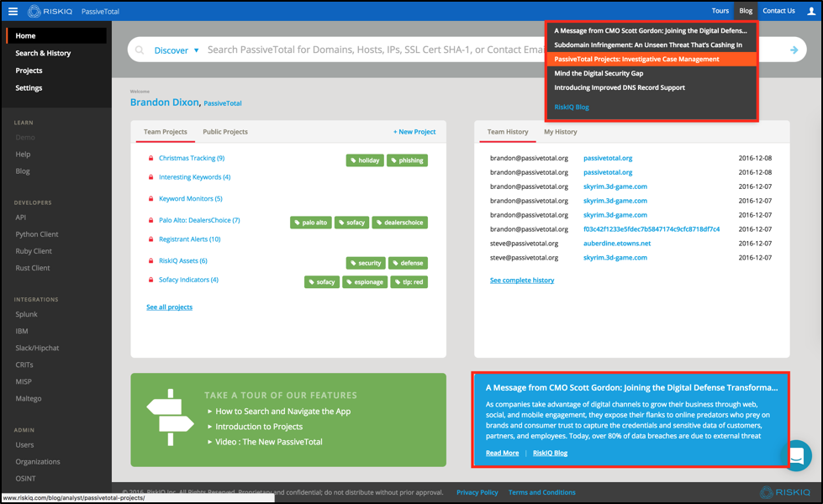
Task: Open the Maltego integration
Action: tap(29, 398)
